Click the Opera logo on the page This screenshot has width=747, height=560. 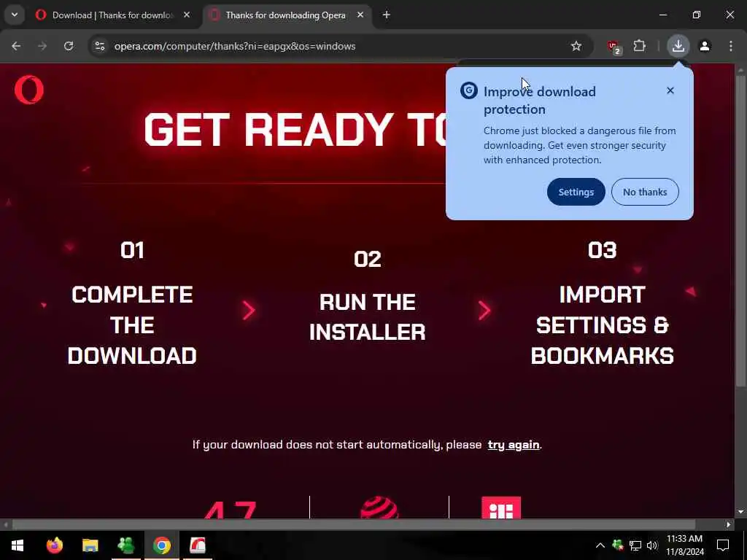(29, 90)
